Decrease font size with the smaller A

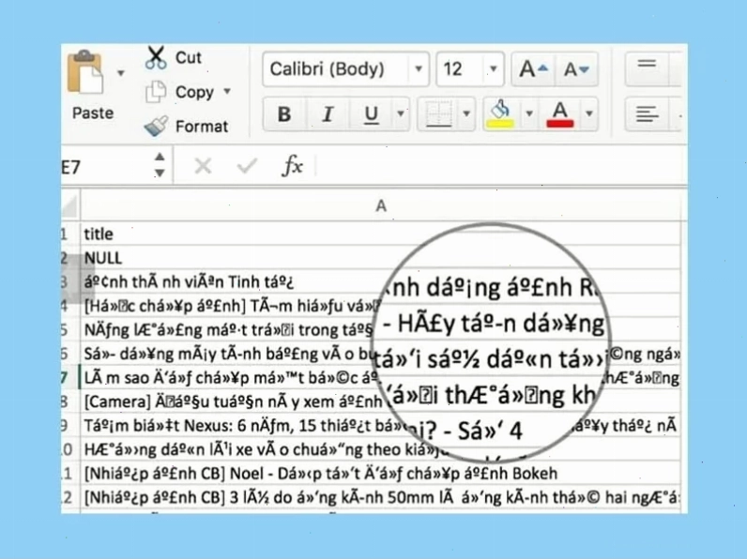pos(576,69)
